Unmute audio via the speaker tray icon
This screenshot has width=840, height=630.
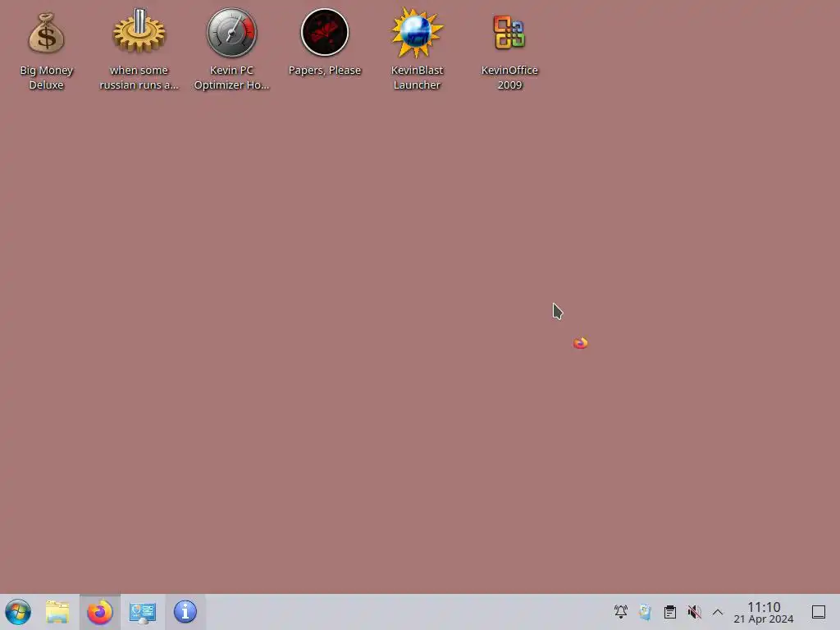click(x=694, y=612)
